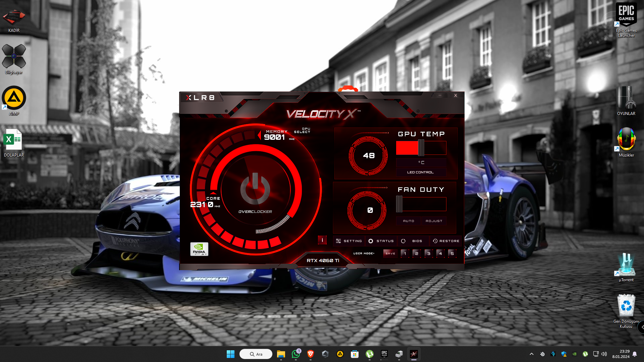Click the memory clock 9001 value
The image size is (644, 362).
coord(274,137)
